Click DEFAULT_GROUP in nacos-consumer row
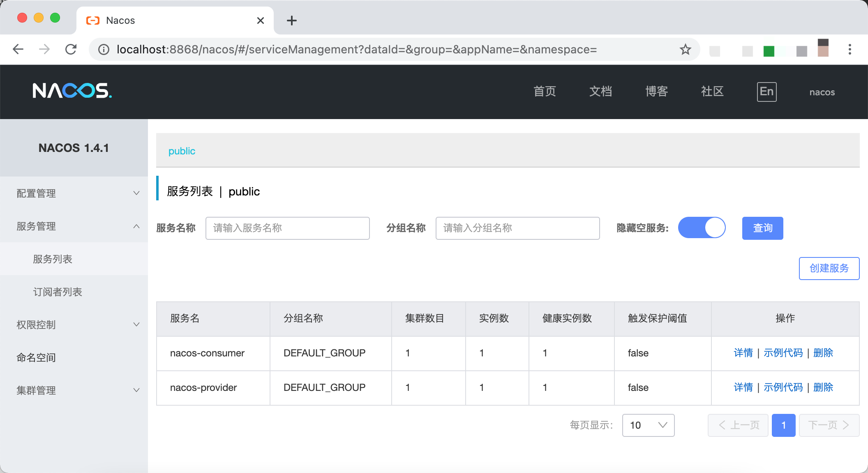Viewport: 868px width, 473px height. pyautogui.click(x=324, y=353)
